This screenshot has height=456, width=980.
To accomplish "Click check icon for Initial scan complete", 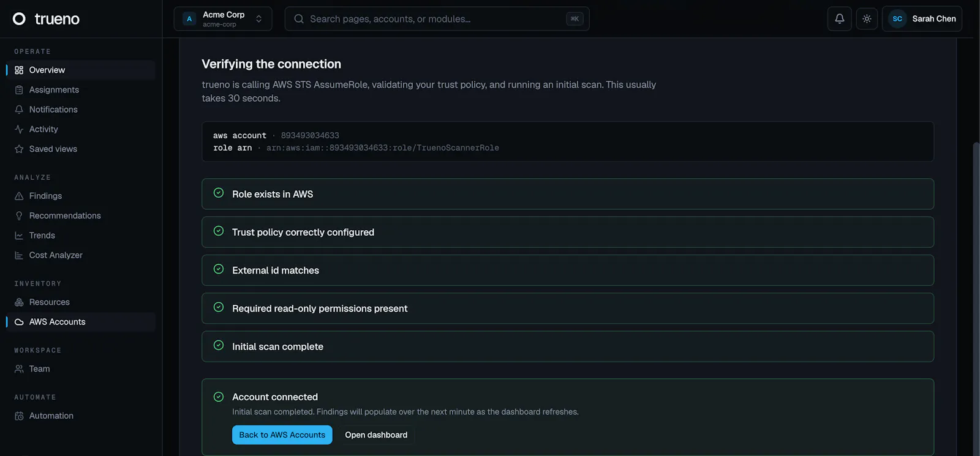I will (219, 346).
